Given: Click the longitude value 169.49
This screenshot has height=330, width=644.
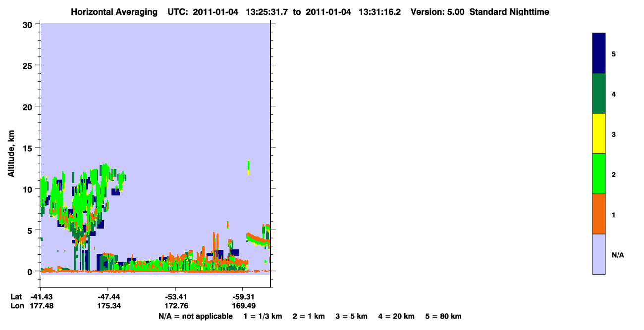Looking at the screenshot, I should click(x=244, y=306).
